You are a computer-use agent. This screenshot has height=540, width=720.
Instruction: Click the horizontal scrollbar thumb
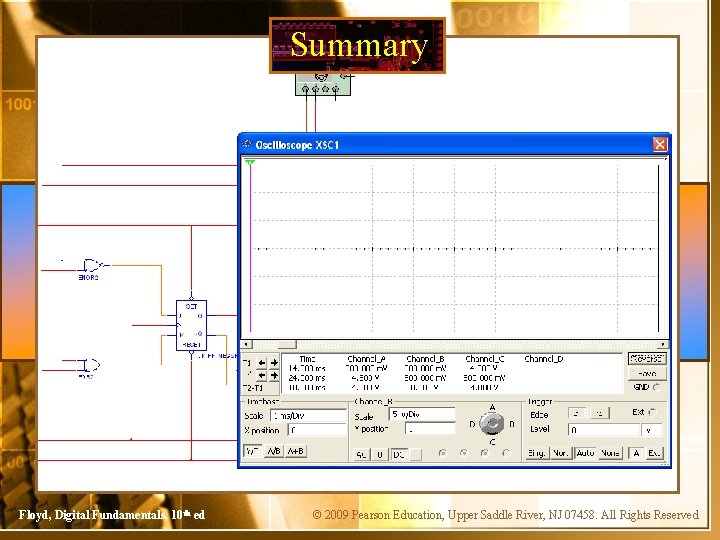(287, 344)
